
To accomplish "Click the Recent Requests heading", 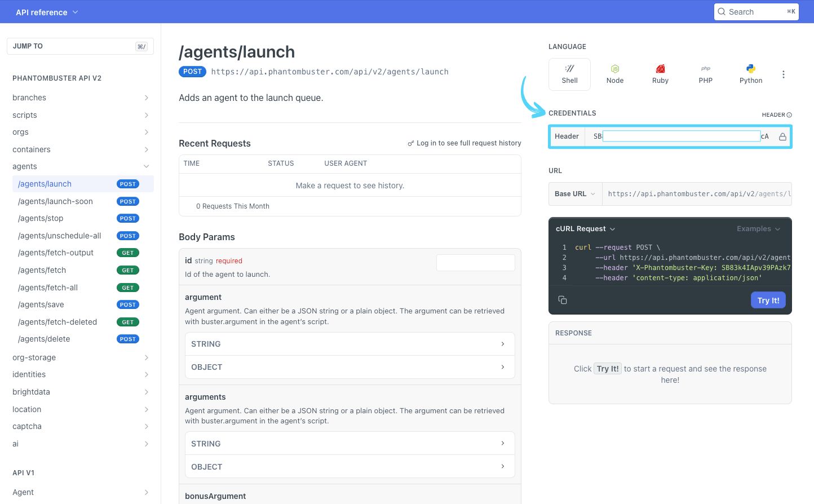I will pos(215,143).
